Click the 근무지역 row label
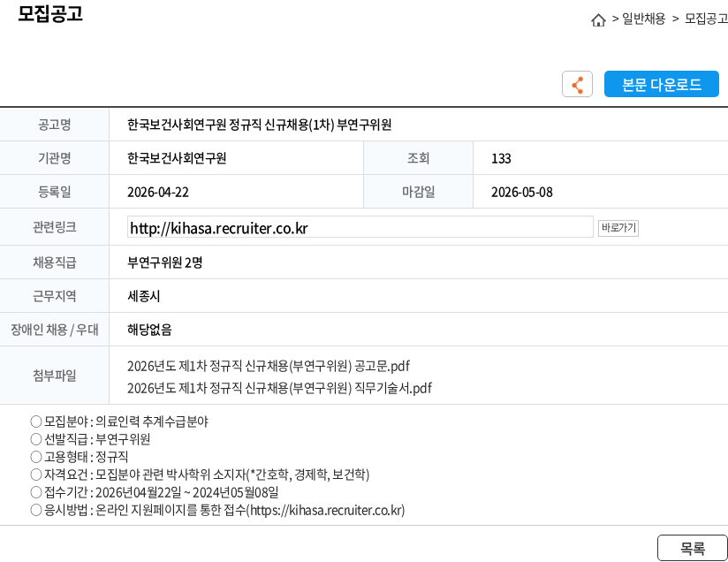The width and height of the screenshot is (728, 562). [54, 296]
